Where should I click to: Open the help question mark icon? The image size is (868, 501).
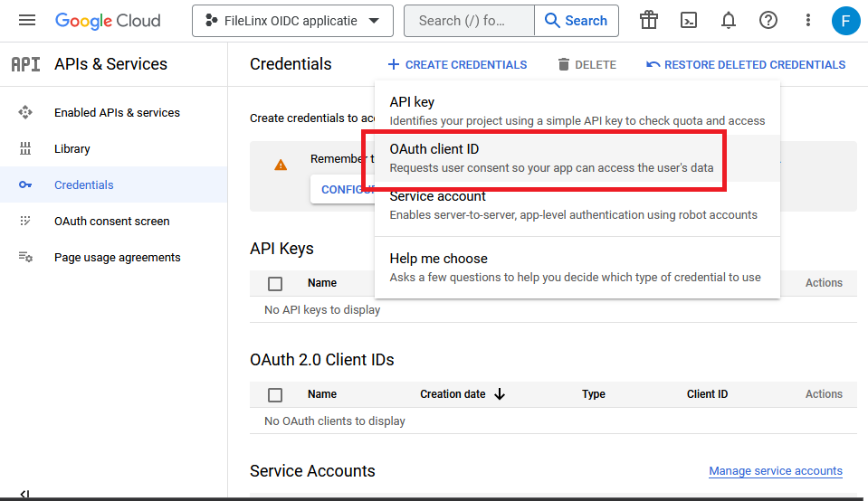coord(768,21)
